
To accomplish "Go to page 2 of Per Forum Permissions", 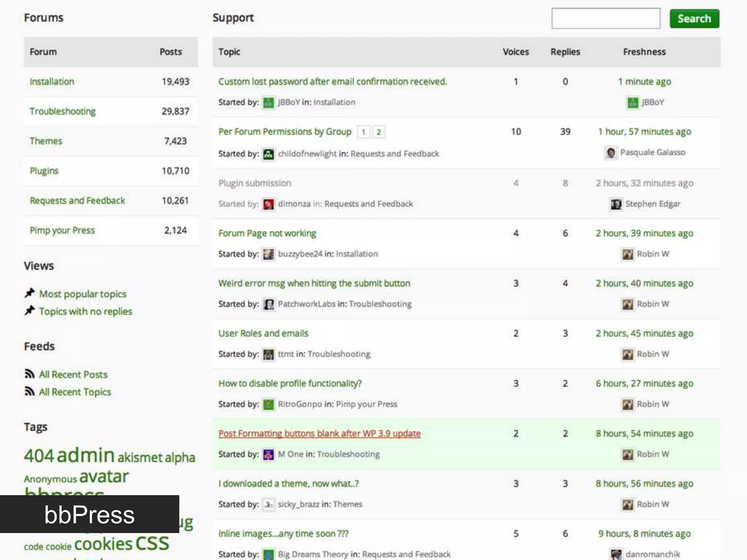I will [x=379, y=132].
